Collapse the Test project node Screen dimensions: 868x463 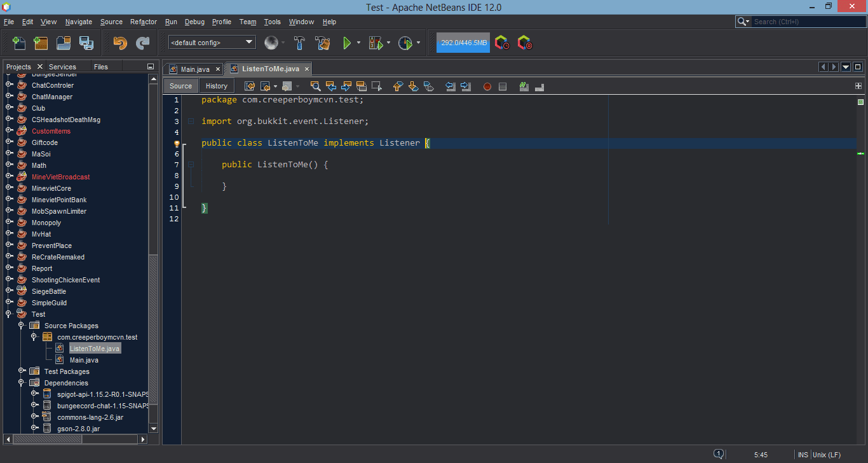tap(9, 314)
